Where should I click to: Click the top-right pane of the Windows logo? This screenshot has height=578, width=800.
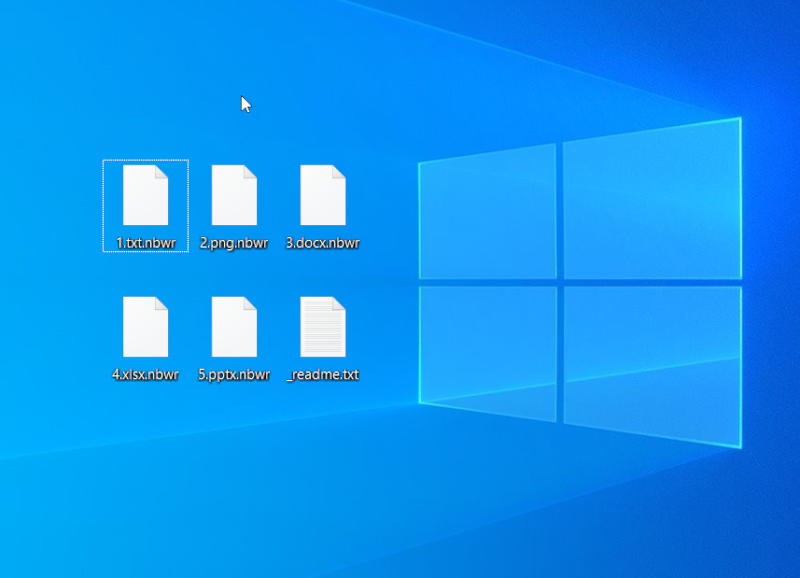[650, 198]
